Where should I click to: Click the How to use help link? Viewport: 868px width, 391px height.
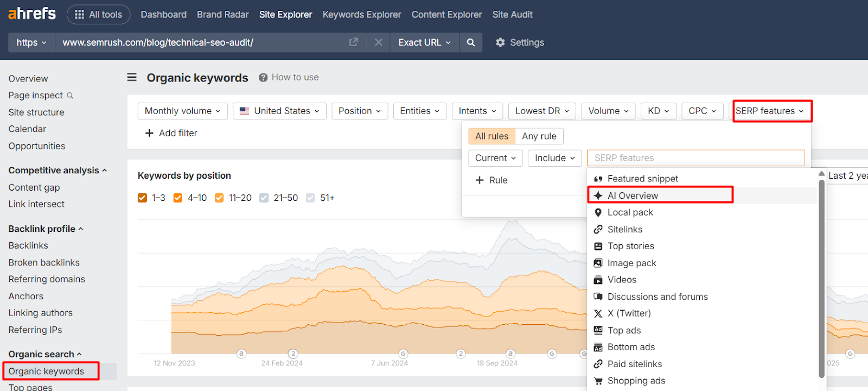[289, 78]
